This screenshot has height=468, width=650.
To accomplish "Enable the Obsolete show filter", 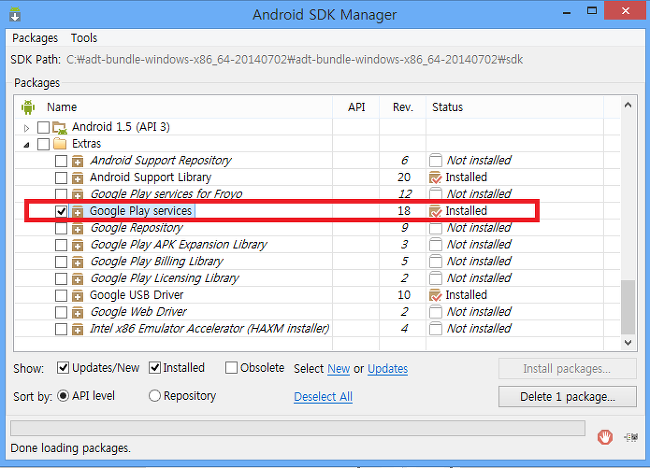I will tap(231, 368).
